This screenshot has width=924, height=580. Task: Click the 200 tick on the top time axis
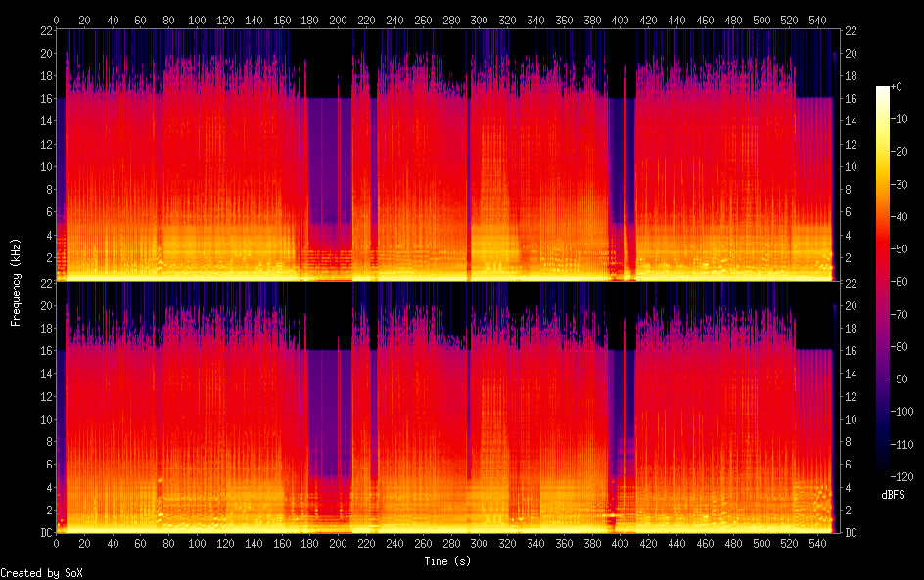tap(339, 20)
